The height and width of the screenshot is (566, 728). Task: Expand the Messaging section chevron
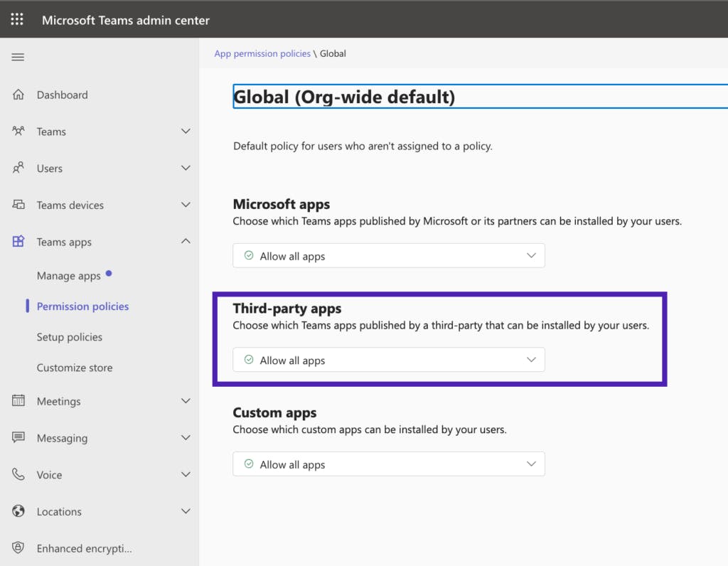(186, 437)
